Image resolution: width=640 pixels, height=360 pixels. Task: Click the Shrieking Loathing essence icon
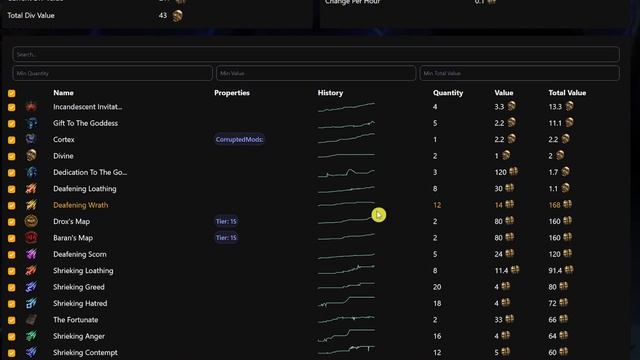tap(31, 270)
